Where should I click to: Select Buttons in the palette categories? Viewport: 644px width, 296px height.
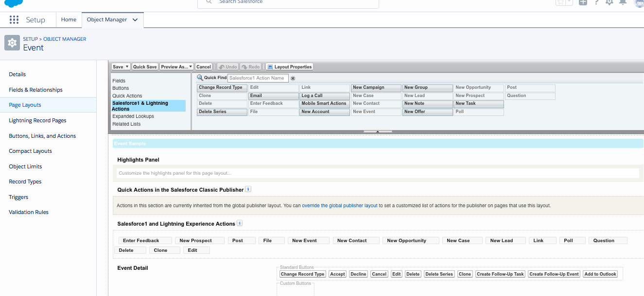click(x=121, y=88)
